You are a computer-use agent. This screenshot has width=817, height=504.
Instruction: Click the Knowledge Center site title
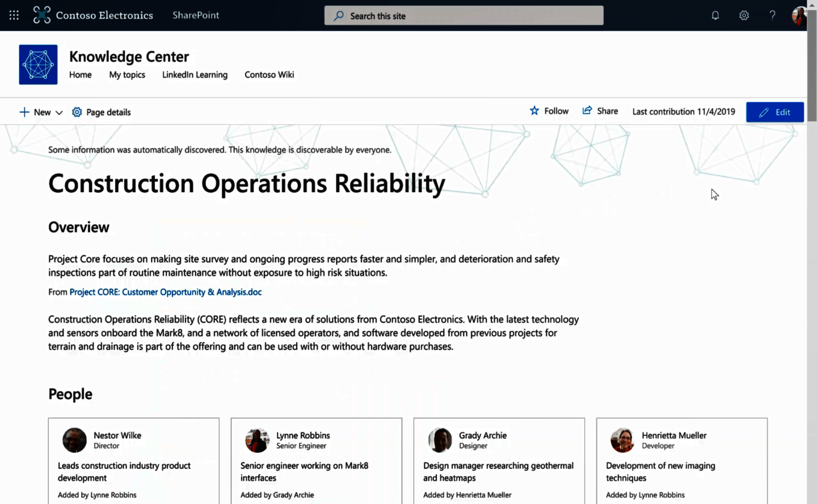click(129, 57)
